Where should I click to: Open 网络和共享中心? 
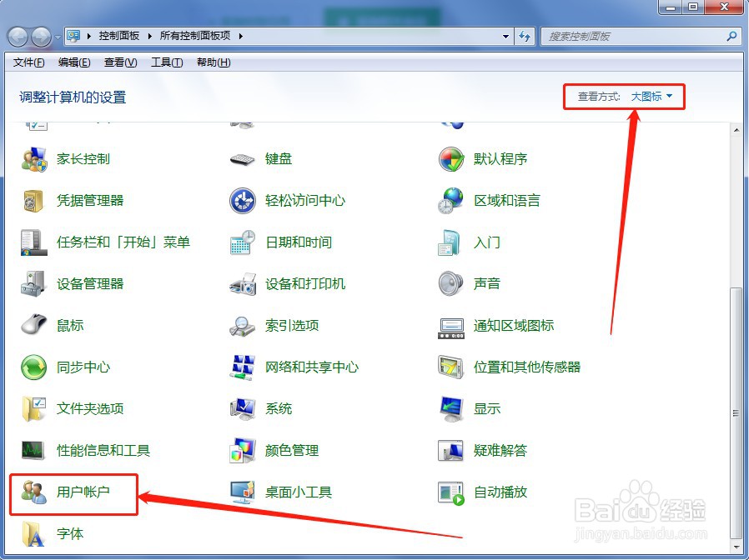[x=312, y=367]
